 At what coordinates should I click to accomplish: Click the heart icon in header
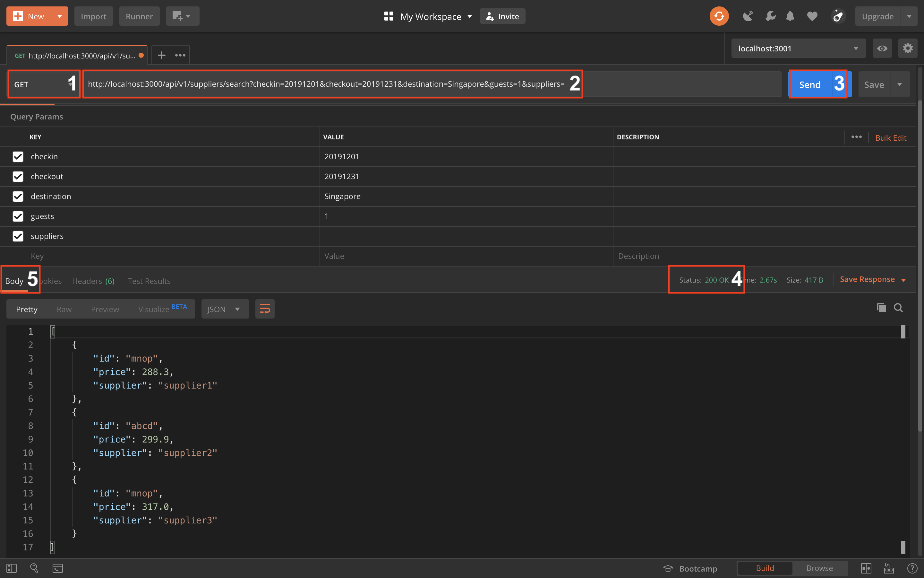tap(812, 16)
